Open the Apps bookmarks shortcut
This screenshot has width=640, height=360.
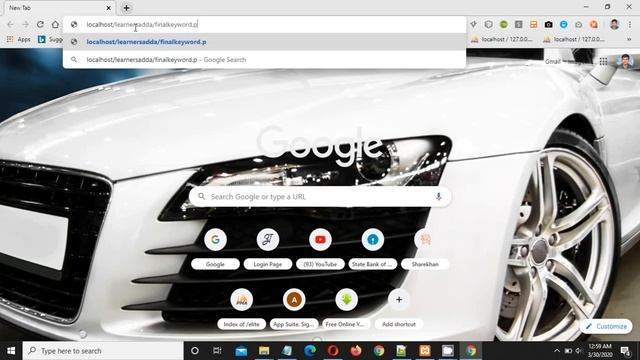(19, 39)
